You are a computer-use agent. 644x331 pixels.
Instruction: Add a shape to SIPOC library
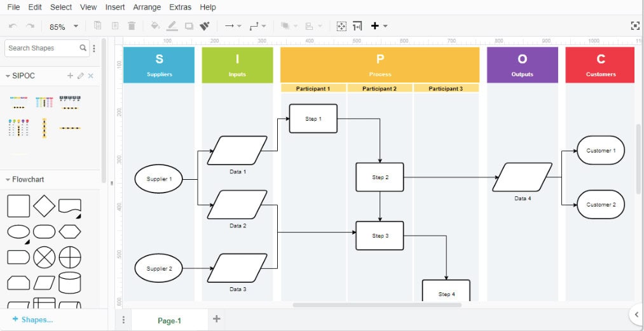[70, 76]
